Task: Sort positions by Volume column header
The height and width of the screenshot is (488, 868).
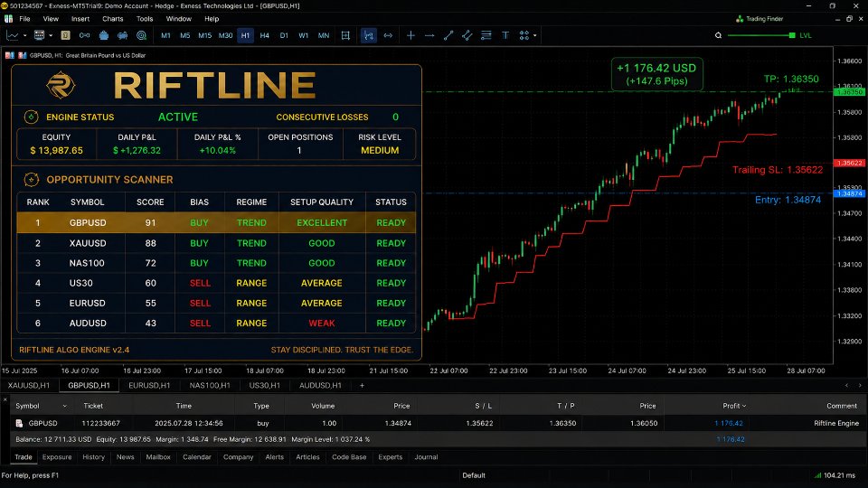Action: tap(323, 406)
